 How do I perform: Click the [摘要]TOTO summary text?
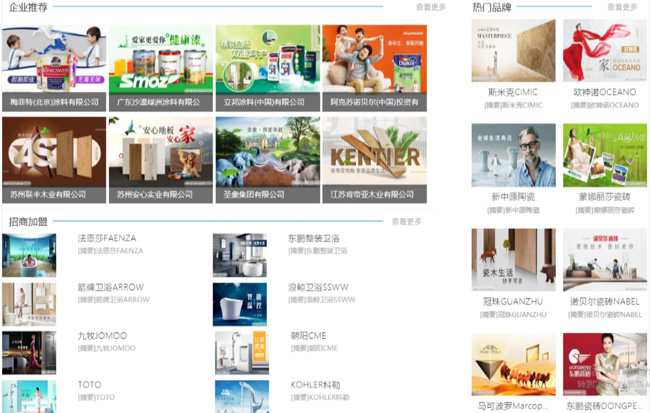click(x=96, y=397)
